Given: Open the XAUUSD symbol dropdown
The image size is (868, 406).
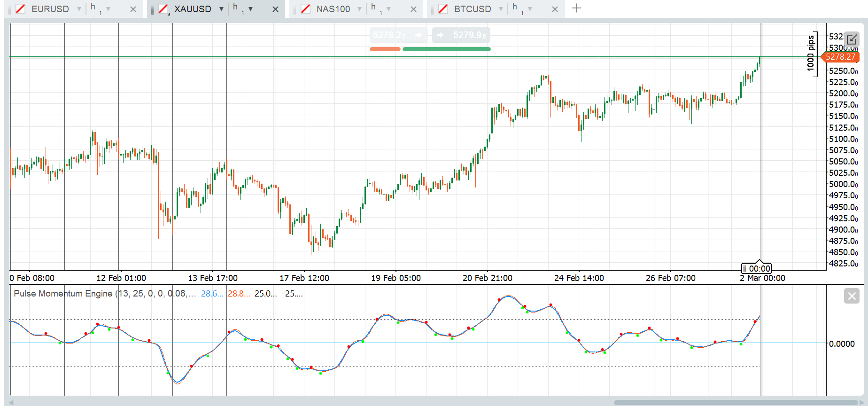Looking at the screenshot, I should click(x=221, y=9).
